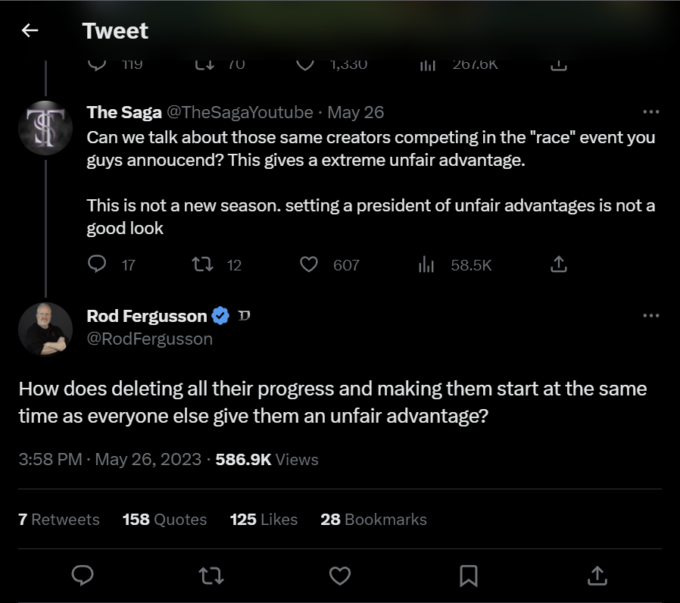Open Rod Fergusson's profile picture
The height and width of the screenshot is (603, 680).
point(46,329)
